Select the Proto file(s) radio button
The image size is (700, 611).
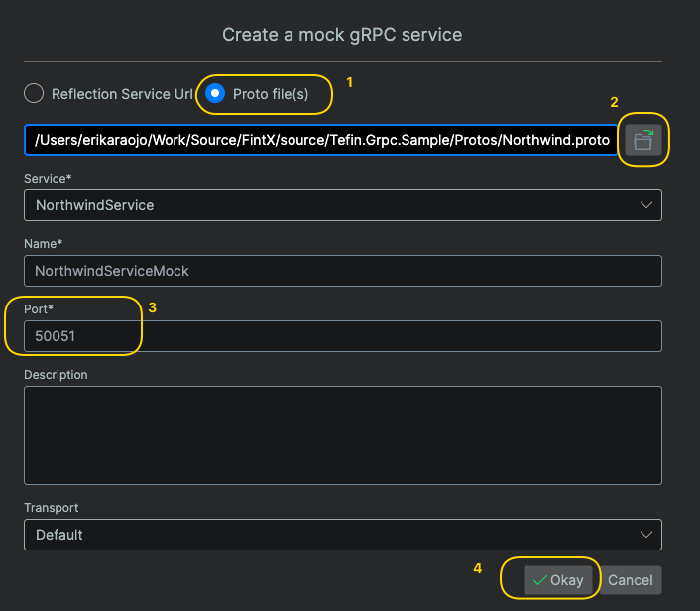click(215, 94)
